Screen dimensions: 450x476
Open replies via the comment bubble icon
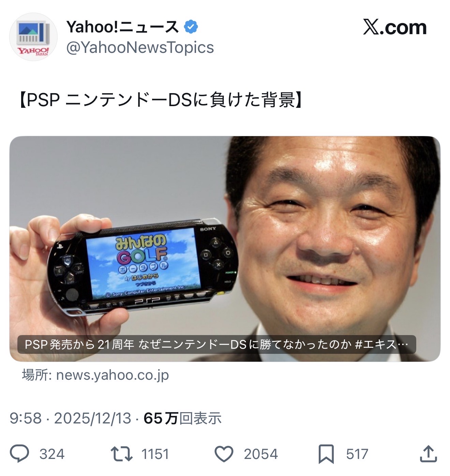pos(19,454)
